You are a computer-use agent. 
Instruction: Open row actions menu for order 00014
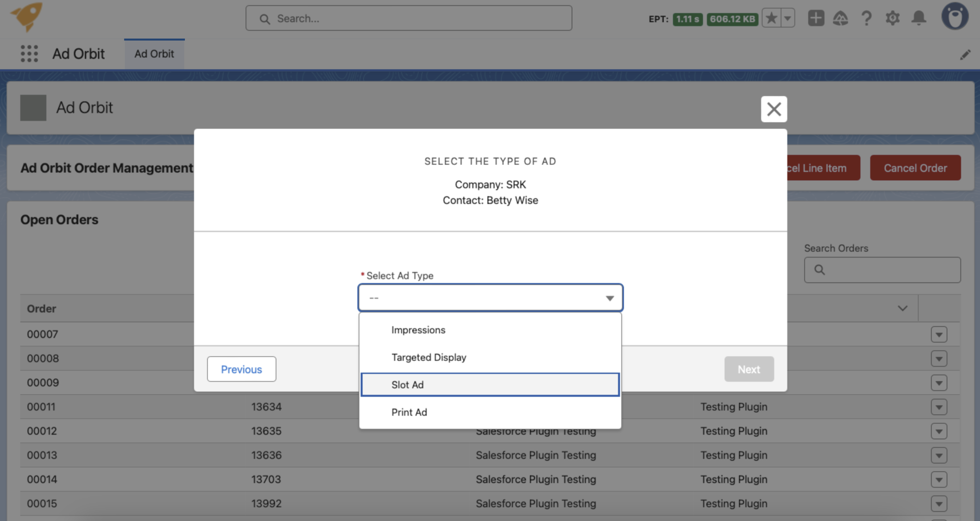coord(939,479)
